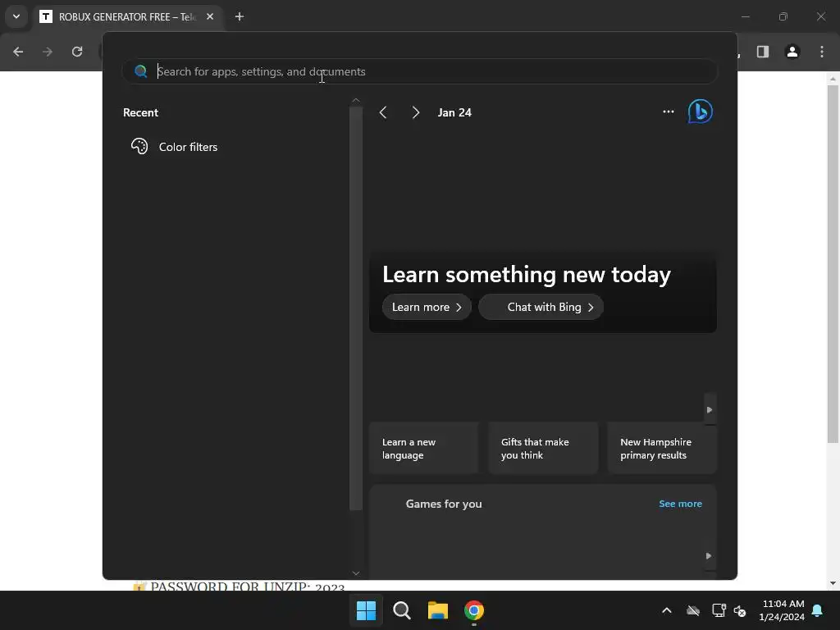Viewport: 840px width, 630px height.
Task: Open Chrome's tab search dropdown
Action: click(16, 16)
